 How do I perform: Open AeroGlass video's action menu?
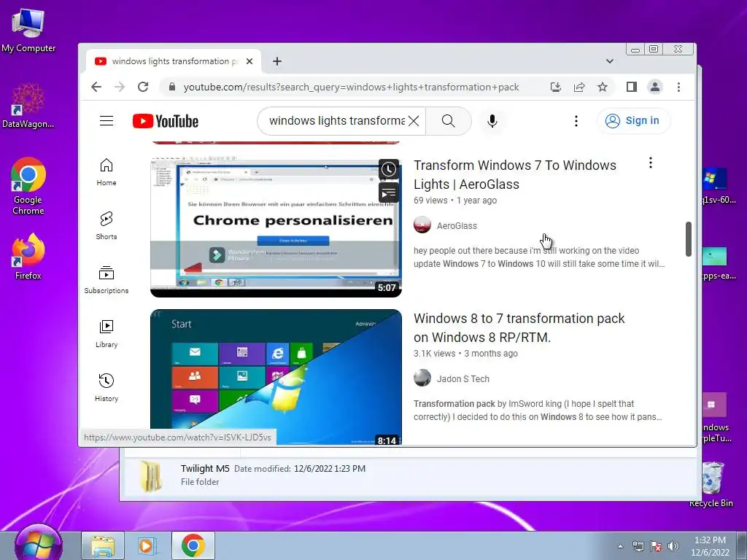(650, 163)
